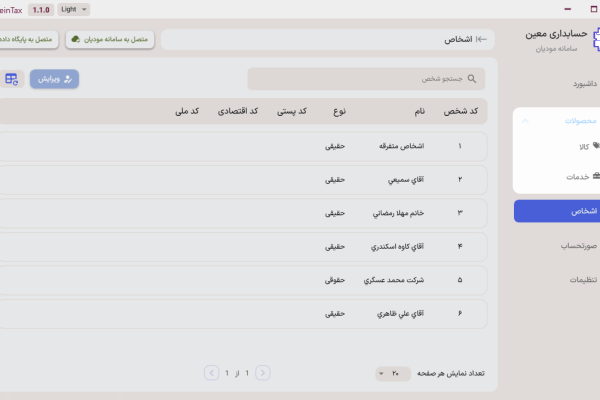
Task: Click the کد ملی column header
Action: point(187,111)
